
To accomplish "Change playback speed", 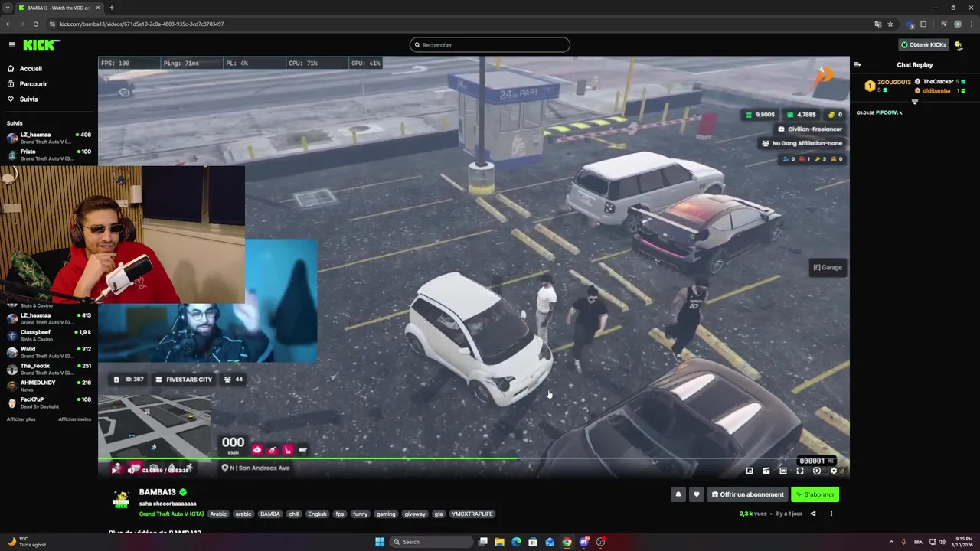I will 817,471.
